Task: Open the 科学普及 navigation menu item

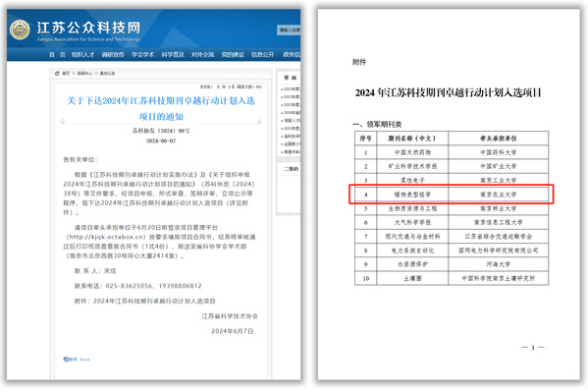Action: click(173, 54)
